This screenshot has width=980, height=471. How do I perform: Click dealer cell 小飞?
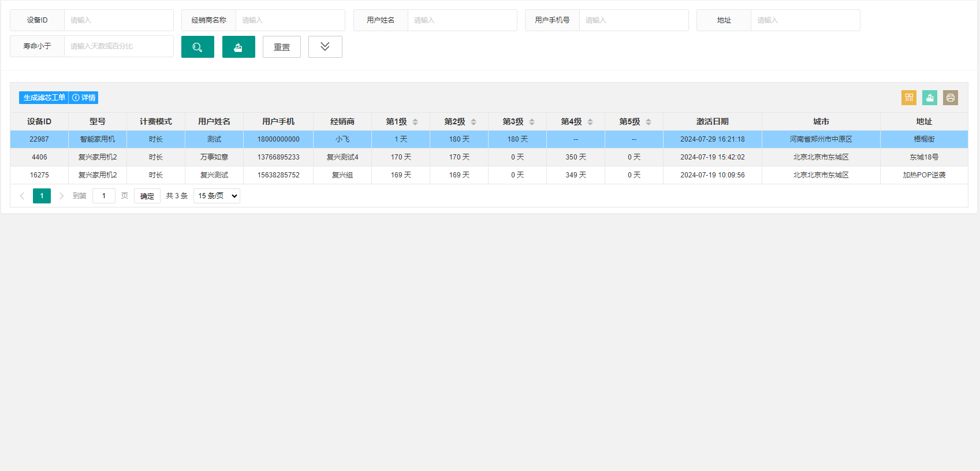point(342,139)
